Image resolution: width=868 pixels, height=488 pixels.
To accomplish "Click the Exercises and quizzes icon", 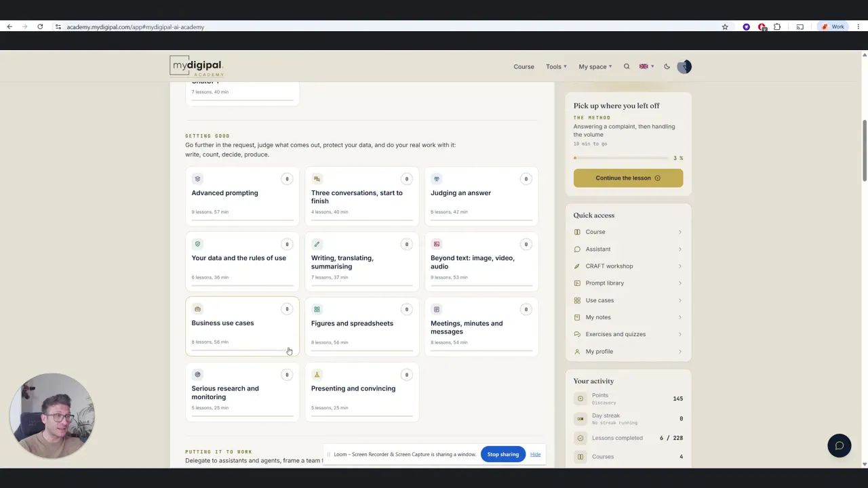I will [x=577, y=334].
